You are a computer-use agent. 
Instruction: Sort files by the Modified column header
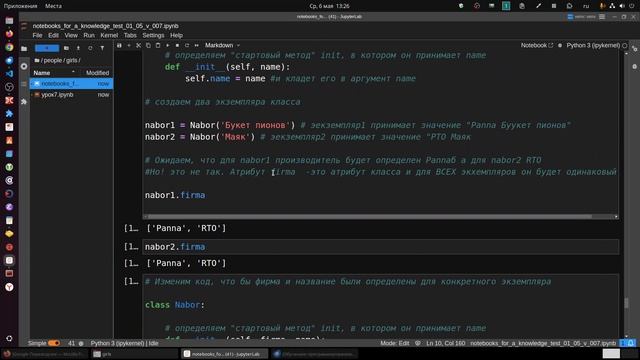[x=97, y=73]
